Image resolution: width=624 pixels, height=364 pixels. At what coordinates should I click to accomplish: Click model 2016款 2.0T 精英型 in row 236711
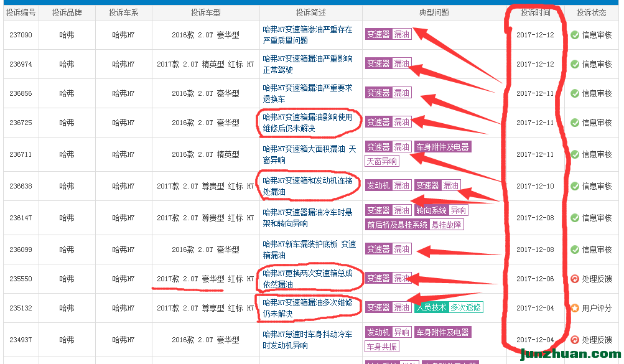tap(205, 154)
